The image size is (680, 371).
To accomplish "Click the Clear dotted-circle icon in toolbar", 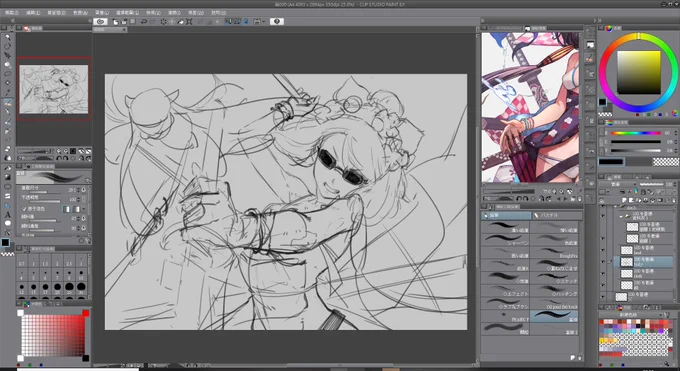I will 163,21.
